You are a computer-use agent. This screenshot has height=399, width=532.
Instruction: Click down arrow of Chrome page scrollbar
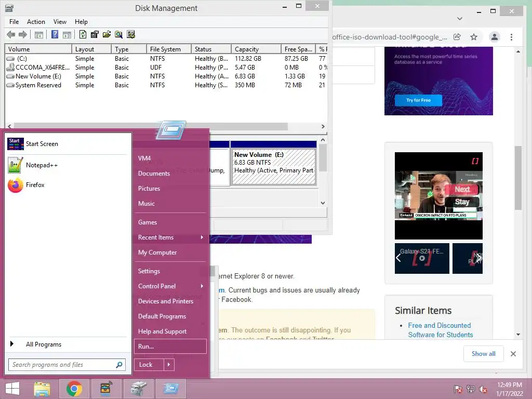(x=518, y=335)
